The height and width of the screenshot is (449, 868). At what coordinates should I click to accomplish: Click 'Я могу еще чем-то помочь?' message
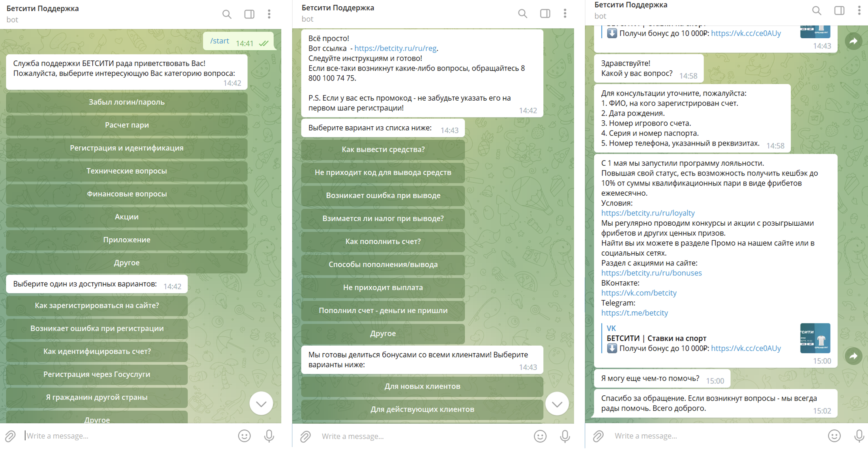[662, 379]
